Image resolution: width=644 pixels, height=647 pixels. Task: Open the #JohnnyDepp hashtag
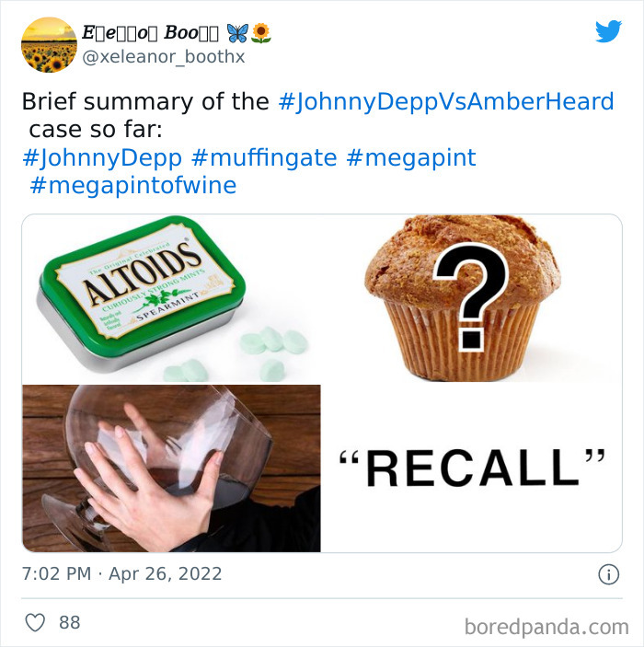click(102, 158)
